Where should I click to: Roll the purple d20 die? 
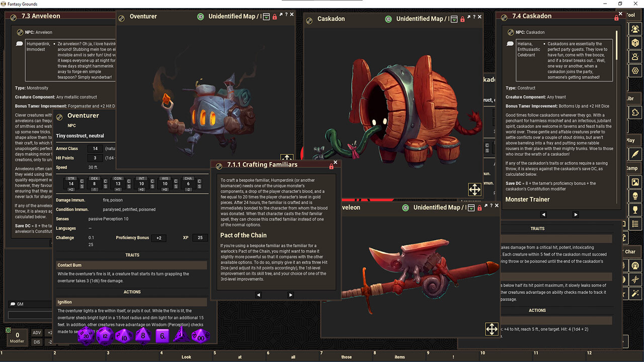click(x=87, y=336)
